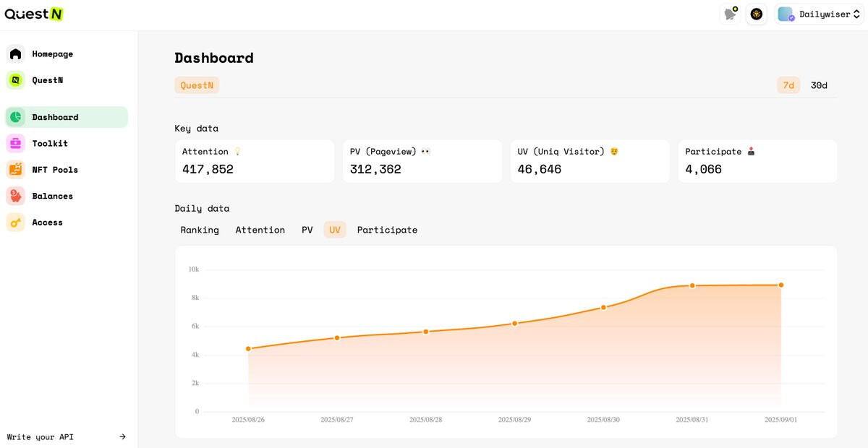Click the QuestN sidebar logo icon
The image size is (868, 448).
pos(15,80)
